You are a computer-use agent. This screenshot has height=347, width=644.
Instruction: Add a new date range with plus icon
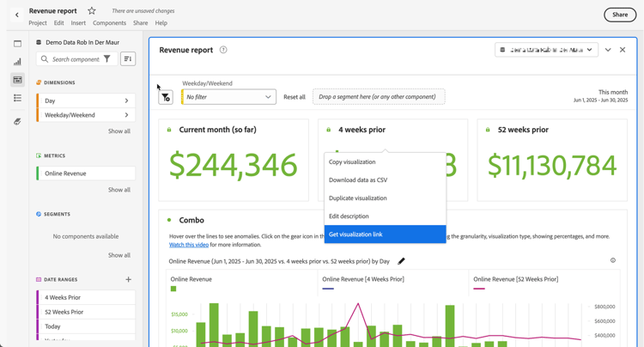(x=128, y=279)
